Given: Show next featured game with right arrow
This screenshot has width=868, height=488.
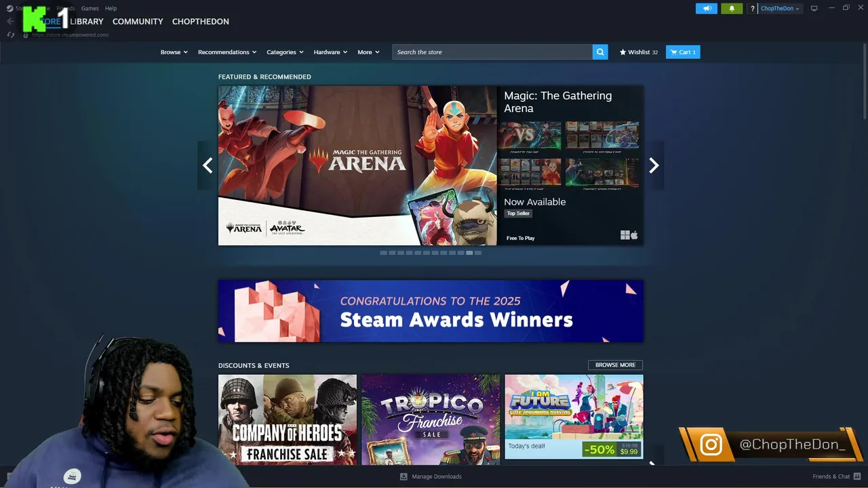Looking at the screenshot, I should pyautogui.click(x=654, y=165).
